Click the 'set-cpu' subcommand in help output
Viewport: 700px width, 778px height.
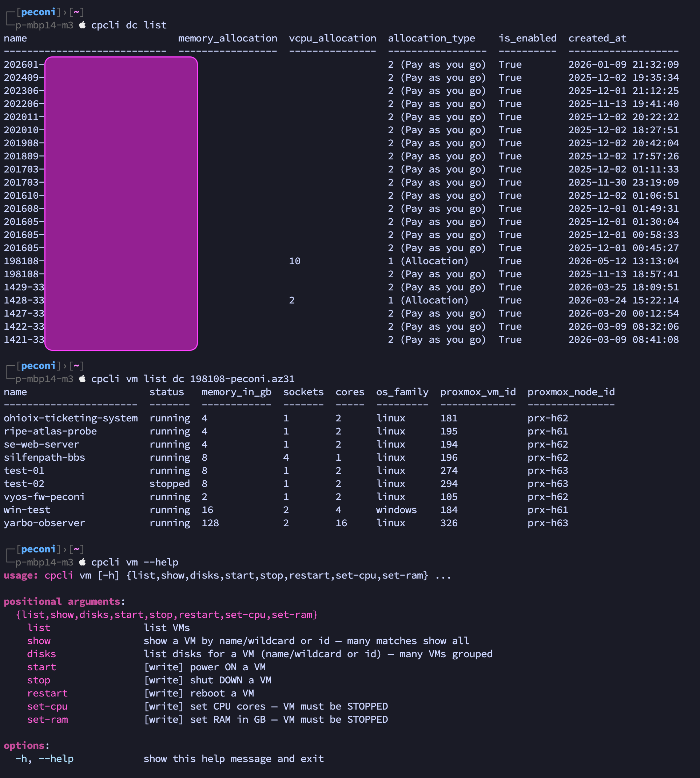point(47,706)
